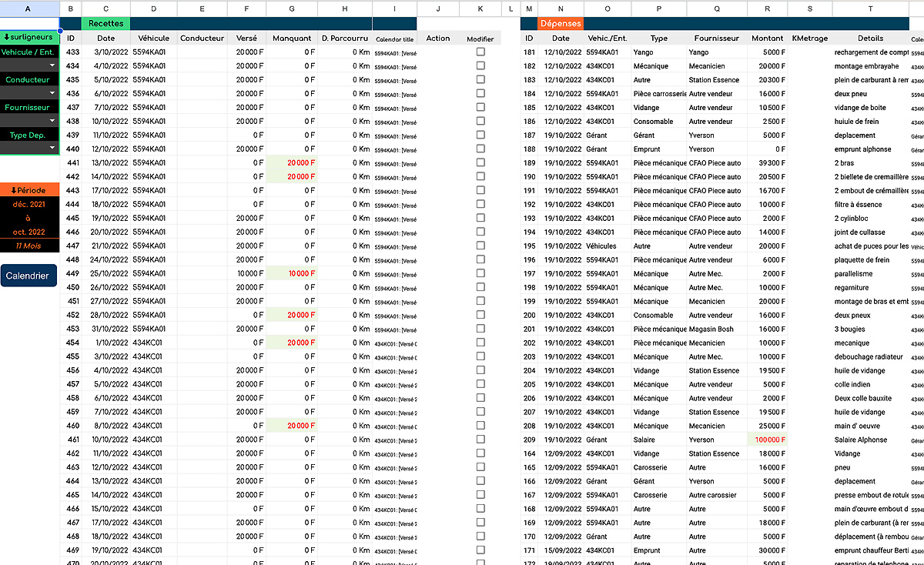Select the green Recettes section label
Viewport: 924px width, 565px height.
point(105,24)
